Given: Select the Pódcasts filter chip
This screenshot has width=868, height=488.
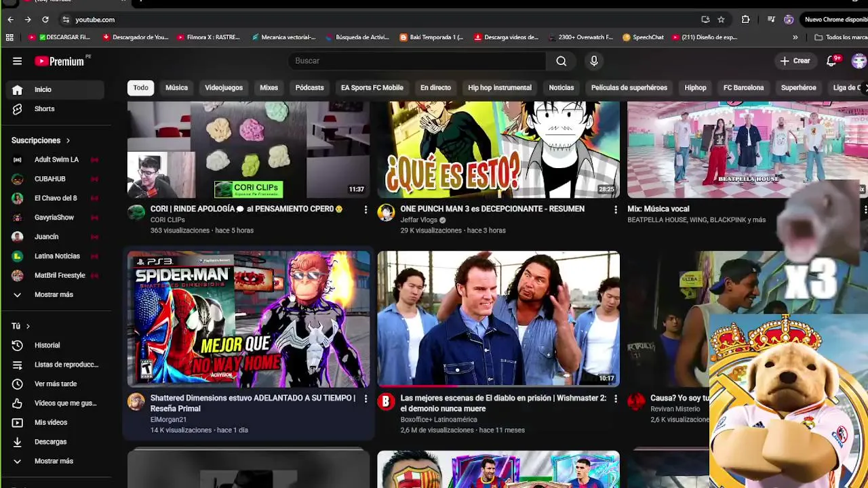Looking at the screenshot, I should click(x=309, y=87).
